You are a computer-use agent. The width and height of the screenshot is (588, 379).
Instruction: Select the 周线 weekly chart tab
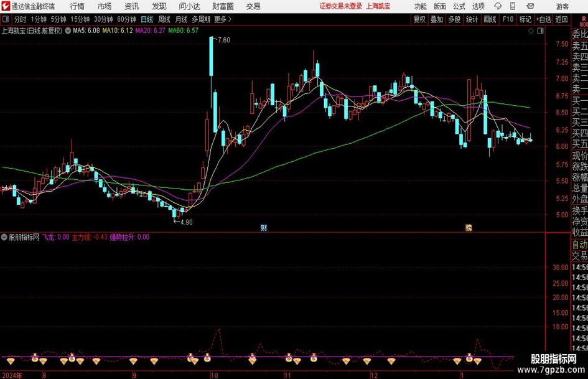[x=164, y=19]
